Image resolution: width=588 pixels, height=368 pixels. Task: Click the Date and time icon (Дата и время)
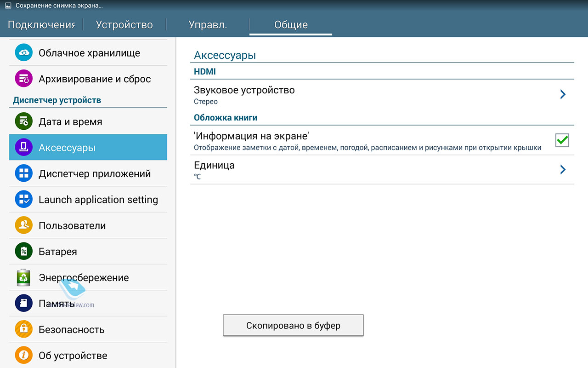(x=23, y=122)
